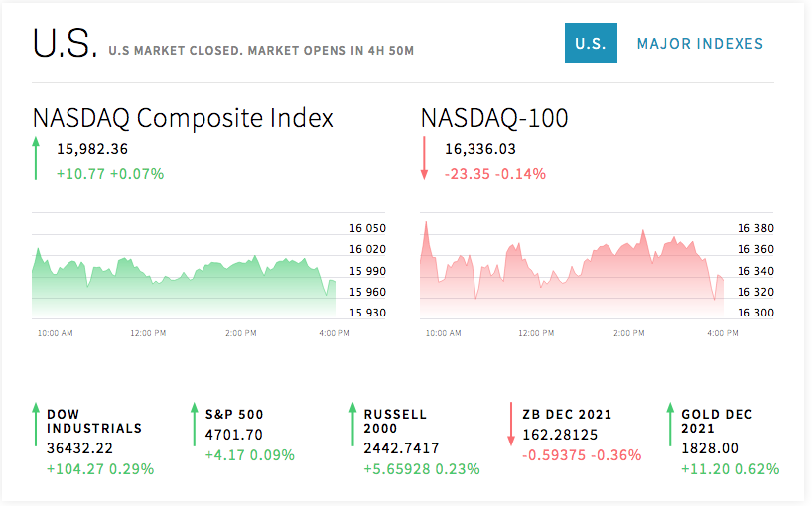The width and height of the screenshot is (812, 506).
Task: Open the ZB Dec 2021 futures quote
Action: tap(567, 415)
